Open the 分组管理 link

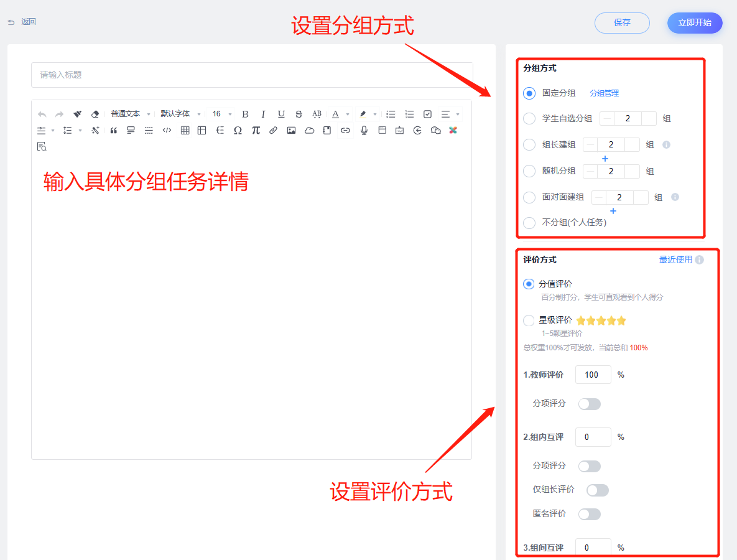pyautogui.click(x=604, y=93)
